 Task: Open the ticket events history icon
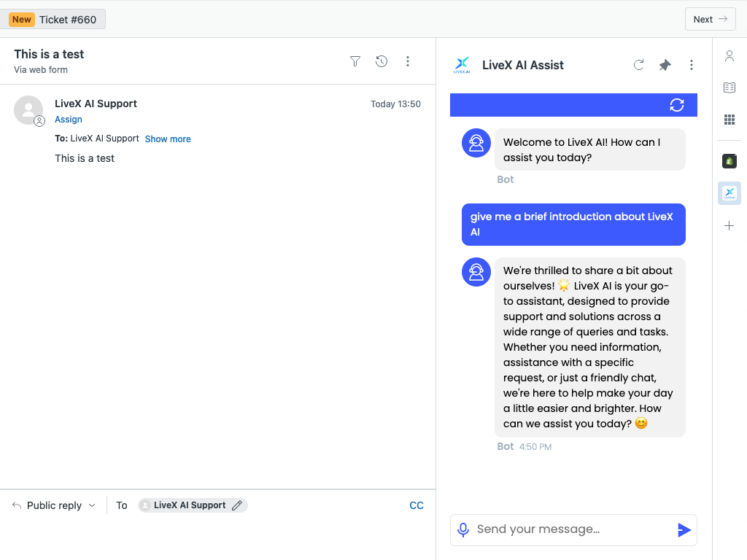click(382, 61)
